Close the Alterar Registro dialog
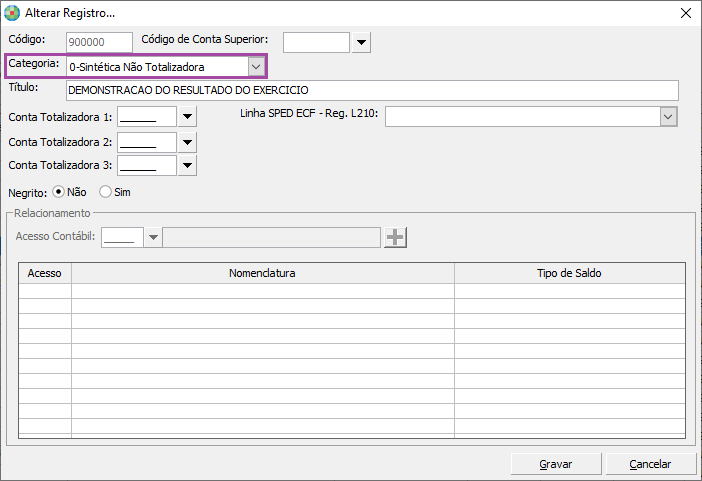 685,13
